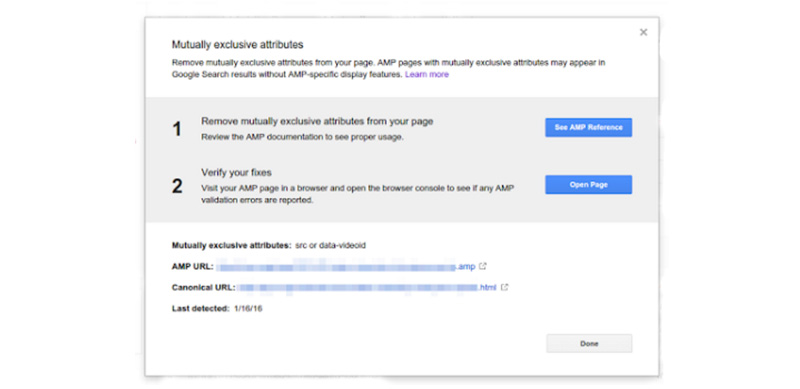Select the Verify your fixes step title
Image resolution: width=800 pixels, height=389 pixels.
click(x=236, y=173)
